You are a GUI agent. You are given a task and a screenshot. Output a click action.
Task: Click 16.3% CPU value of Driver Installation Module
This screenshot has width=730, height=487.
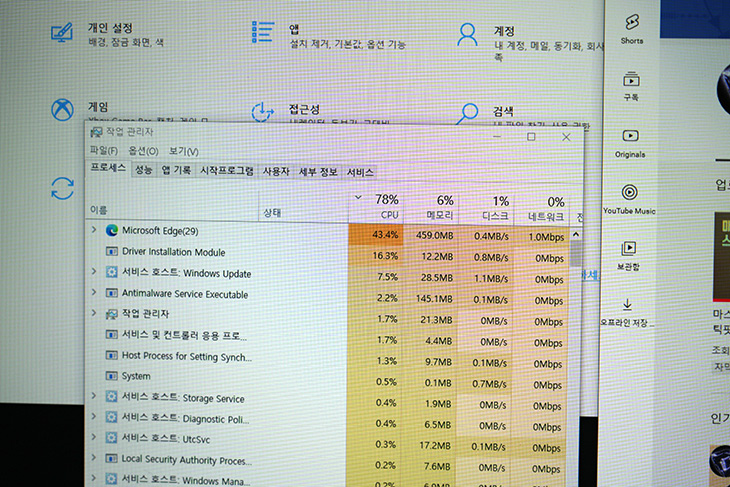(x=385, y=256)
